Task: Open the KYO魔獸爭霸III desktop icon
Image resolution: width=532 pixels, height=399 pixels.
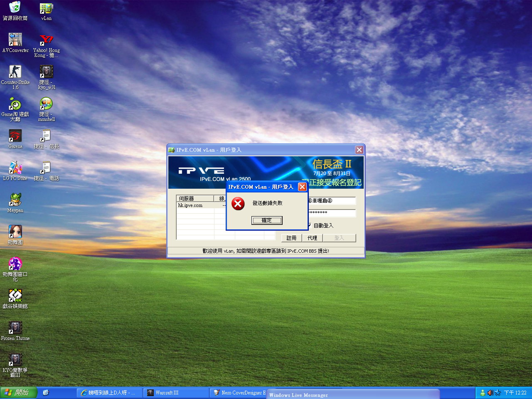Action: [x=15, y=365]
